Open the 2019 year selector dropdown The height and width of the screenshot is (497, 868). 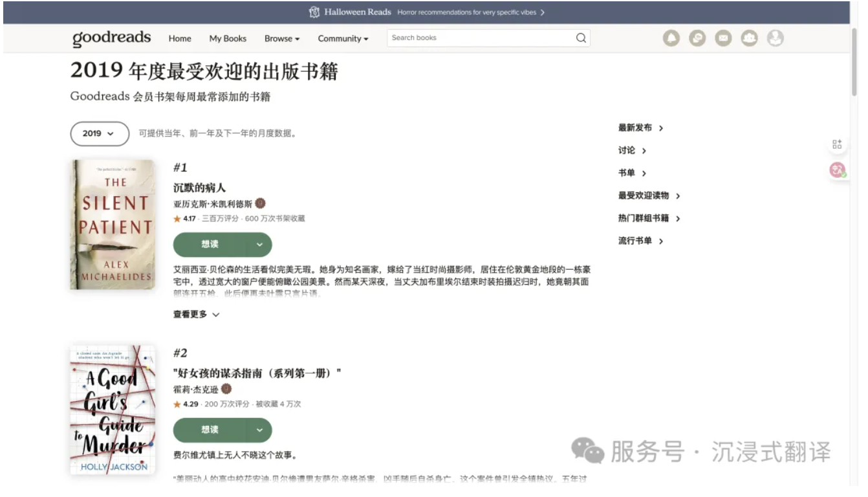click(100, 133)
